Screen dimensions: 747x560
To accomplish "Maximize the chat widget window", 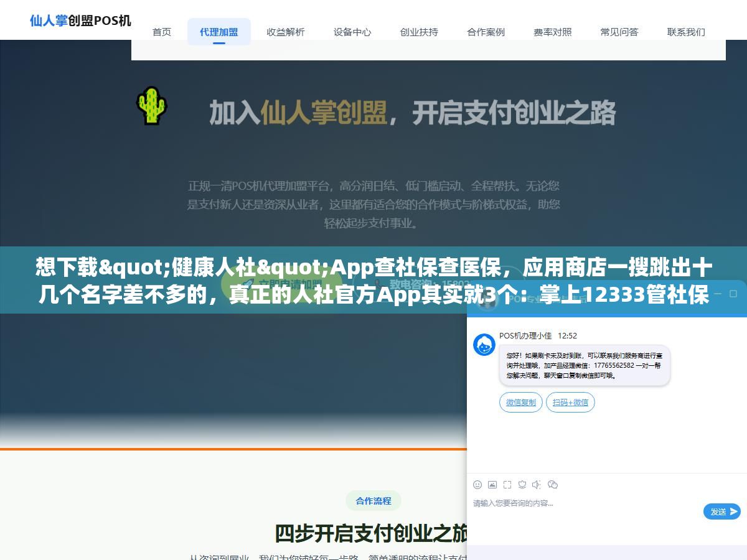I will pyautogui.click(x=733, y=293).
